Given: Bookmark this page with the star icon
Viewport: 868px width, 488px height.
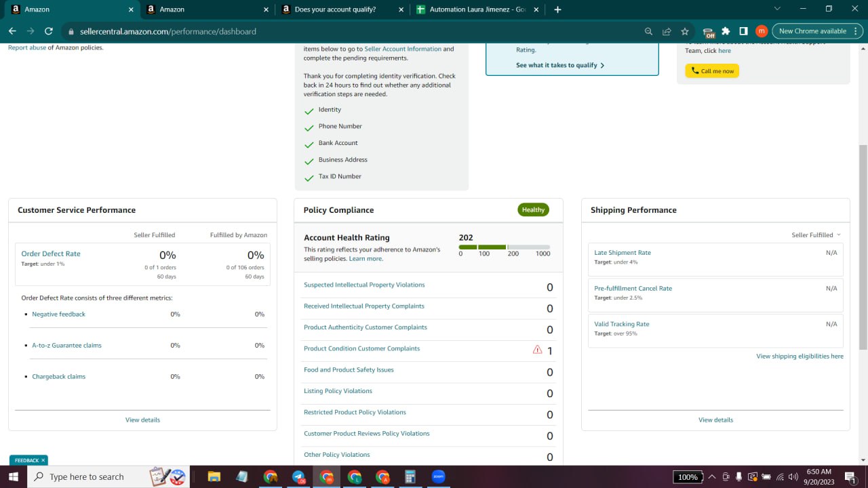Looking at the screenshot, I should click(685, 31).
